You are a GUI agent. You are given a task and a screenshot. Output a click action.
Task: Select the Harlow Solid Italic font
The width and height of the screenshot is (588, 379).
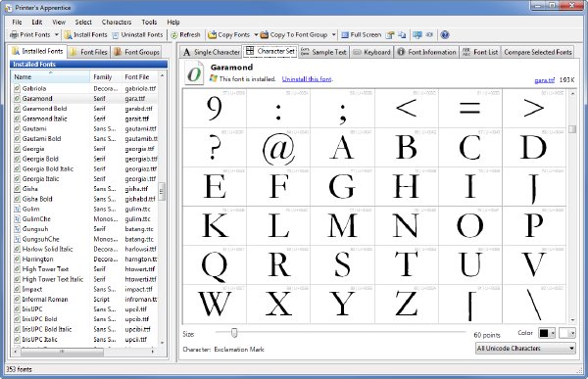coord(84,249)
